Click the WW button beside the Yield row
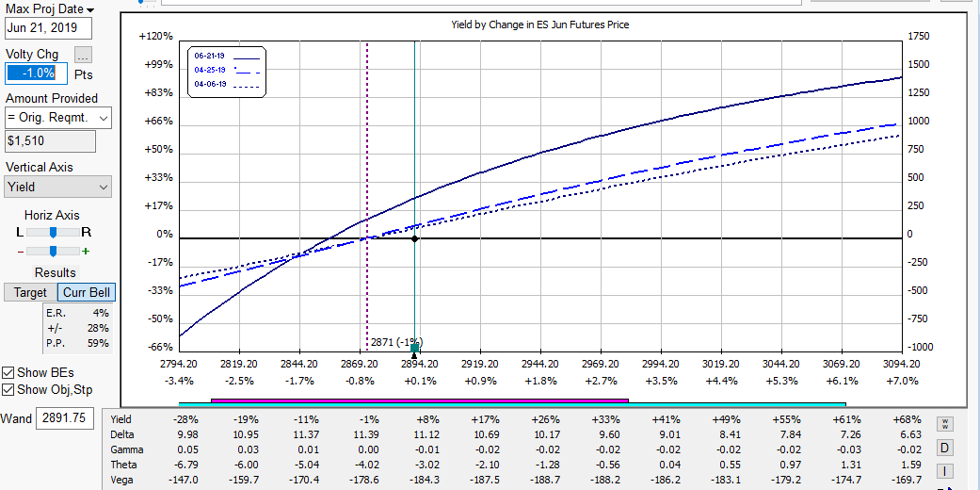This screenshot has height=490, width=980. (944, 424)
